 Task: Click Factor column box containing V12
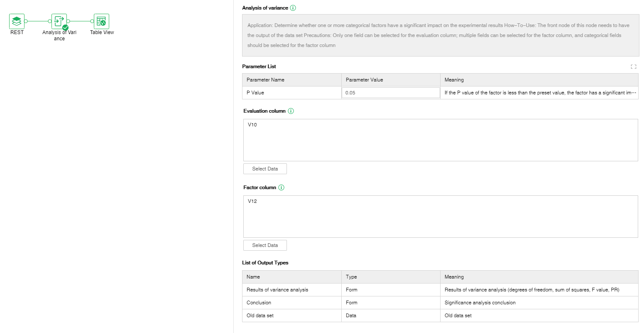(440, 217)
